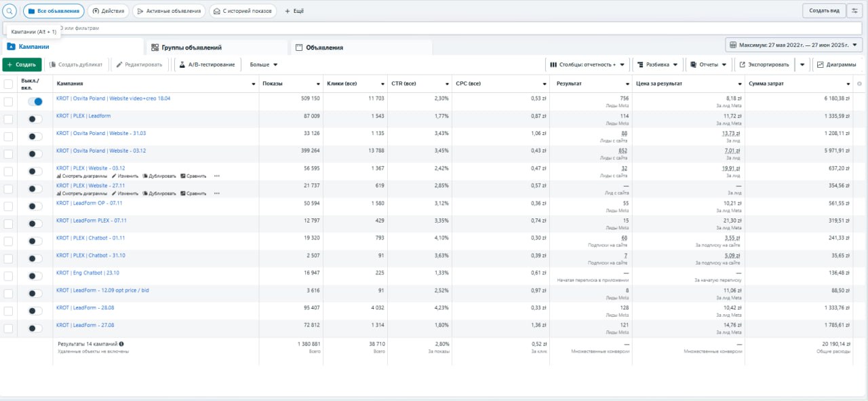868x401 pixels.
Task: Enable the KROT PLEX Leadform campaign toggle
Action: click(35, 119)
